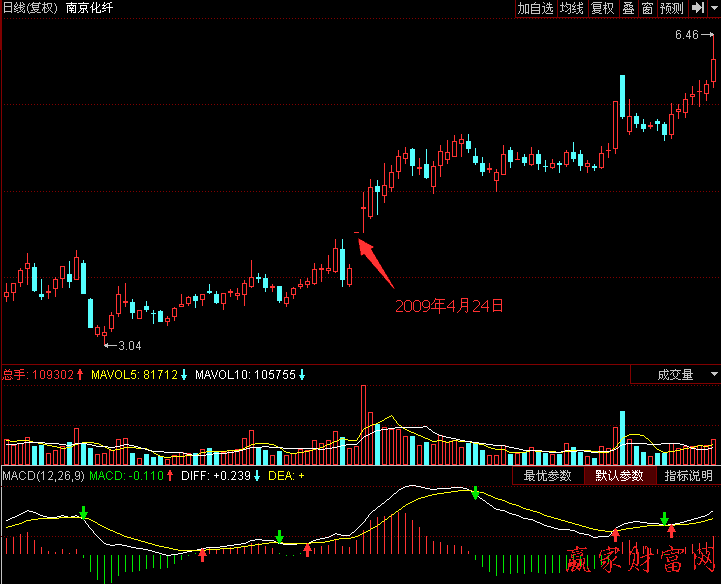This screenshot has width=721, height=584.
Task: Toggle the 复权 price adjustment option
Action: tap(602, 9)
